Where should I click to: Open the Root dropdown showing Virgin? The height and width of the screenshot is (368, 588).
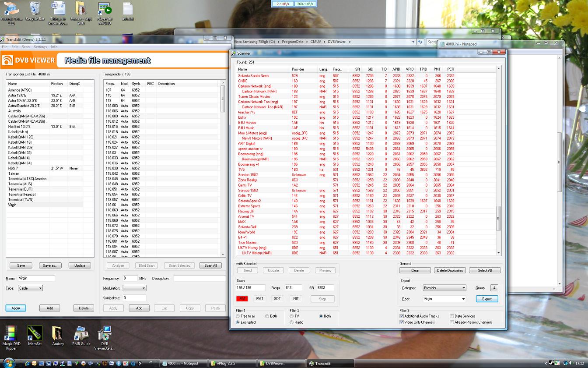[444, 299]
